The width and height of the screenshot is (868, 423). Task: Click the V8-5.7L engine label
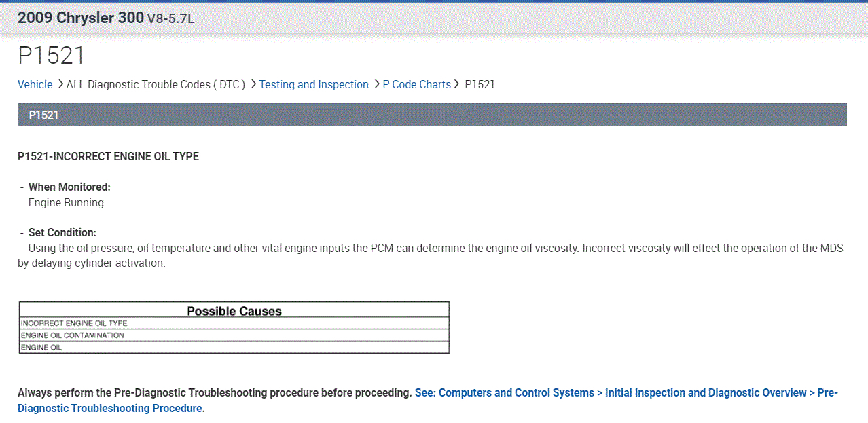[x=170, y=19]
